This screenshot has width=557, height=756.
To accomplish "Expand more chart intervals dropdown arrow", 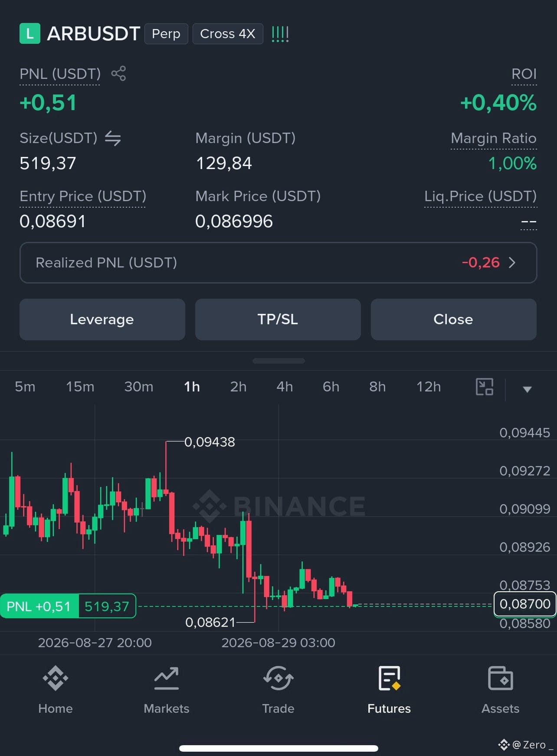I will [527, 389].
